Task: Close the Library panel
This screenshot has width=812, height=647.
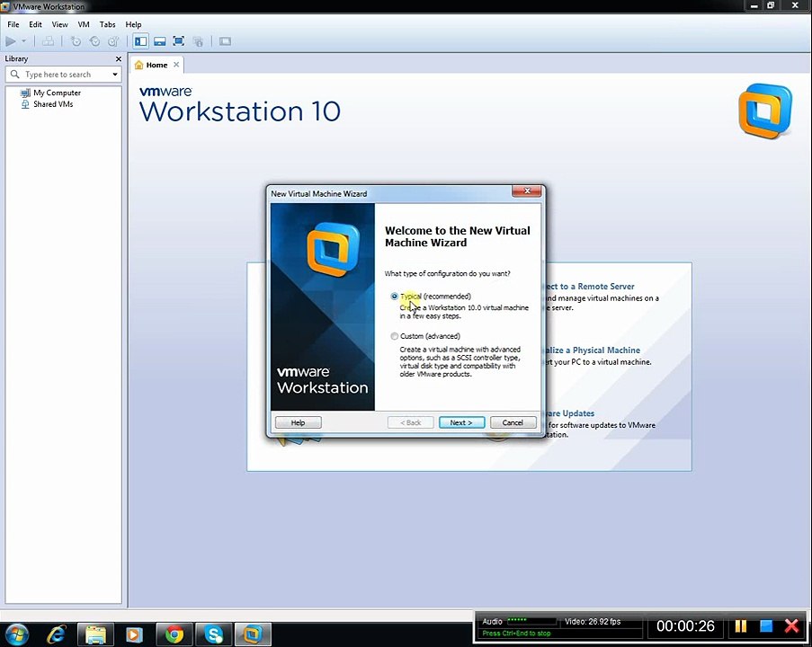Action: coord(119,59)
